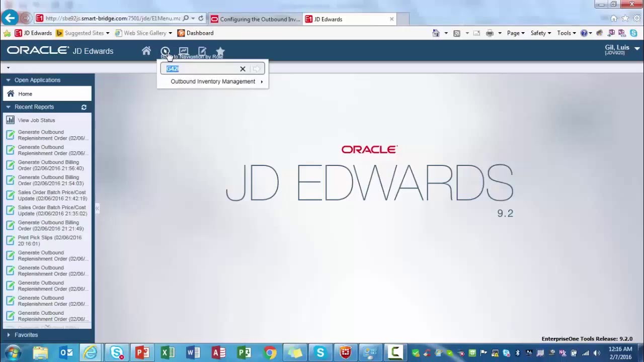Open Word from the taskbar
The image size is (644, 362).
click(193, 353)
